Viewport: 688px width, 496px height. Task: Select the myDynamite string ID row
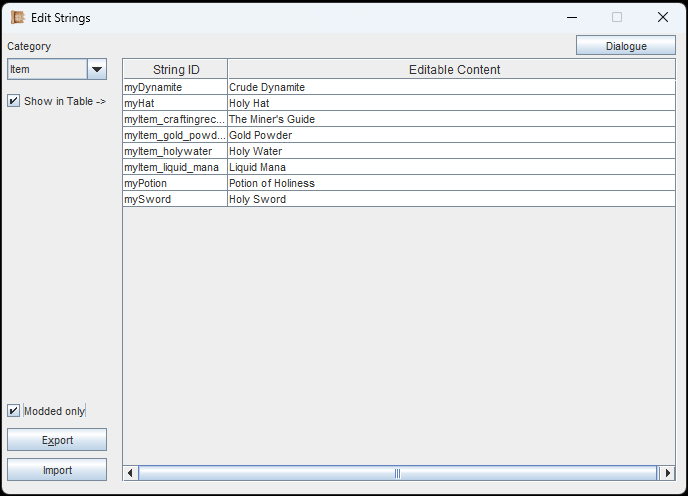pyautogui.click(x=175, y=87)
